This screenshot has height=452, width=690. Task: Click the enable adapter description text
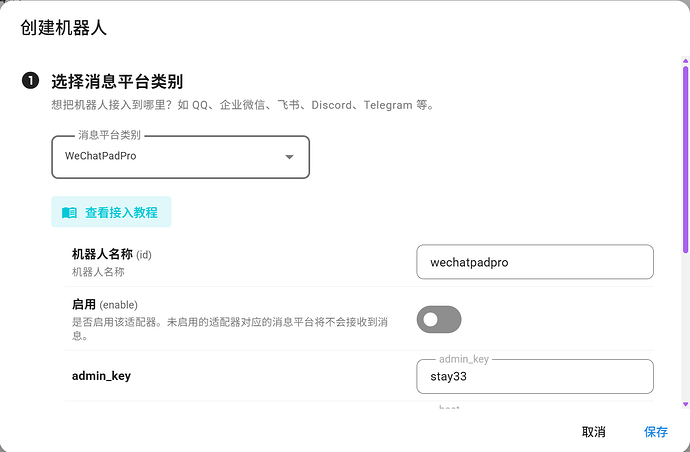230,329
